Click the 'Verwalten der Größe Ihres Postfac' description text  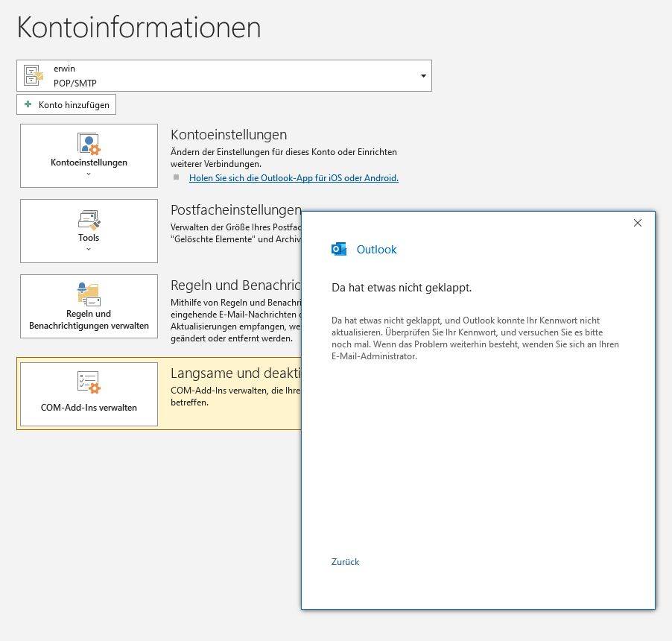235,233
